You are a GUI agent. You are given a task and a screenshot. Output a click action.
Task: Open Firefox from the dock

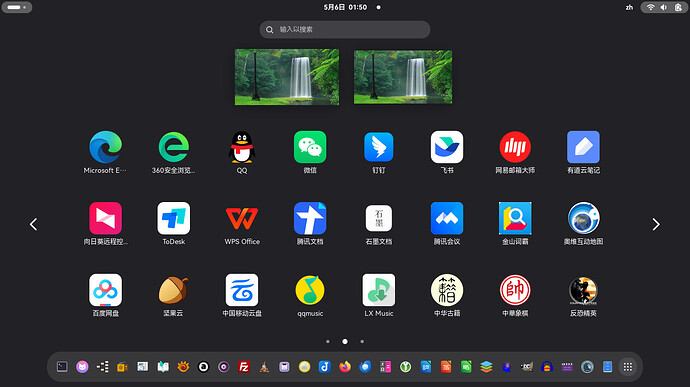click(345, 367)
